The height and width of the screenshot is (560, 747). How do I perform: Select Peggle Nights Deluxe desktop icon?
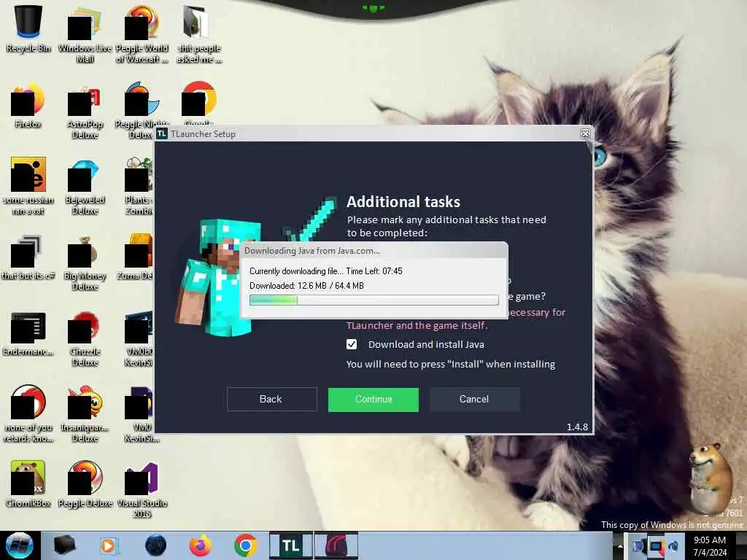point(142,111)
